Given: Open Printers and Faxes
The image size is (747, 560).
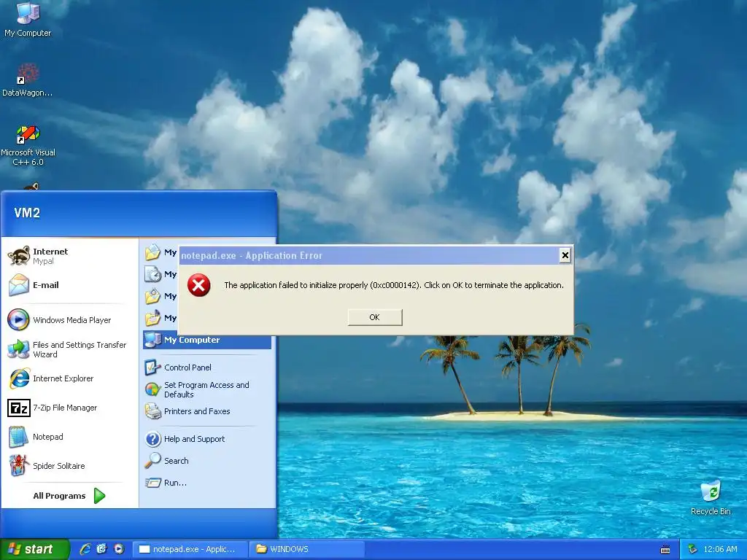Looking at the screenshot, I should (207, 411).
